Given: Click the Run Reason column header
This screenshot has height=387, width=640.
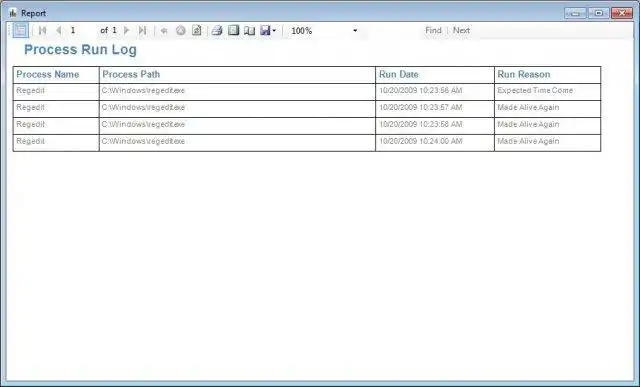Looking at the screenshot, I should point(547,75).
